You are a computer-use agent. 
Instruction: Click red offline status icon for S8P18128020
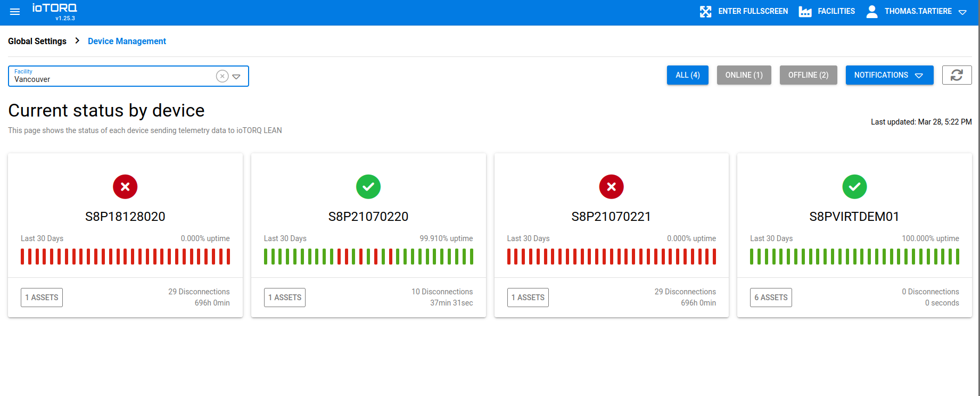(125, 187)
